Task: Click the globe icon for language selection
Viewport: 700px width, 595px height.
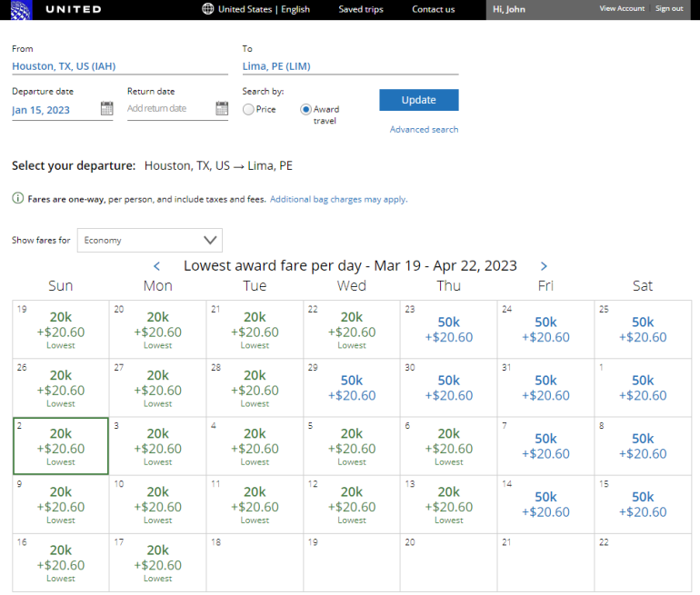Action: click(x=208, y=9)
